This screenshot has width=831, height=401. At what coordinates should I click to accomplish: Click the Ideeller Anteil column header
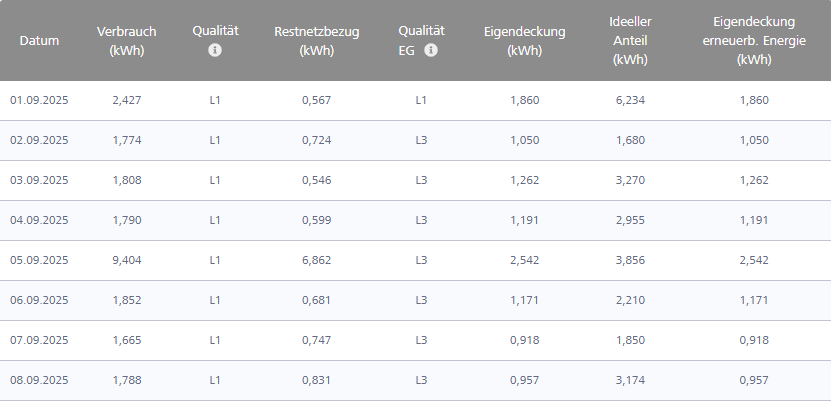(630, 40)
